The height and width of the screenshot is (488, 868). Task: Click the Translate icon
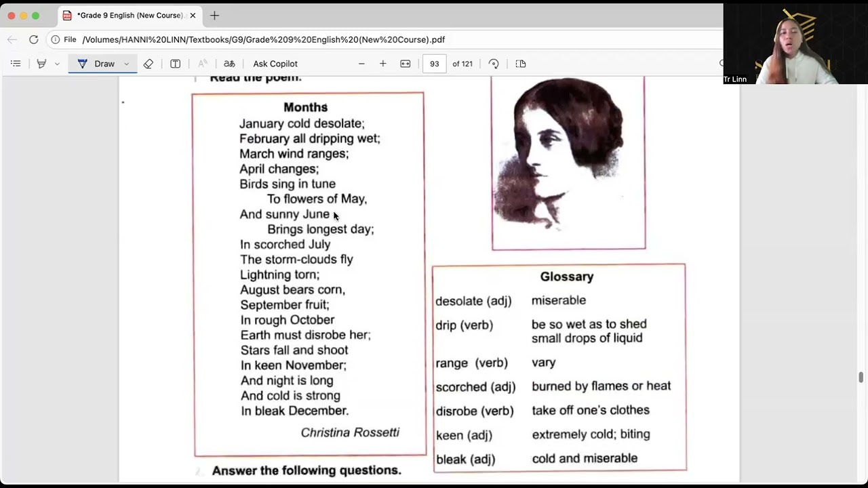point(229,64)
